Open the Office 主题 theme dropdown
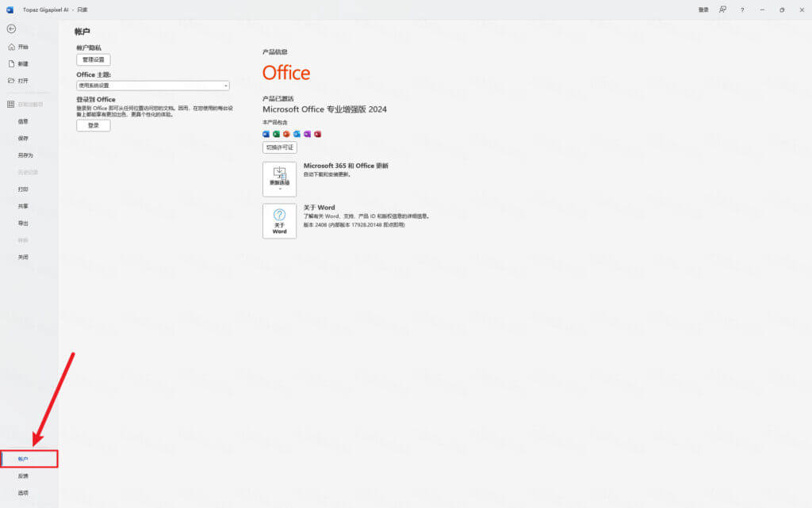This screenshot has width=812, height=508. point(153,86)
